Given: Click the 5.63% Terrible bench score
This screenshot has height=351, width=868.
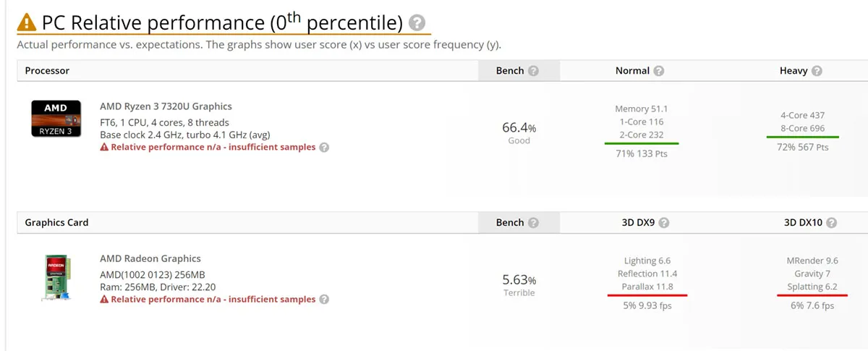Looking at the screenshot, I should [519, 284].
